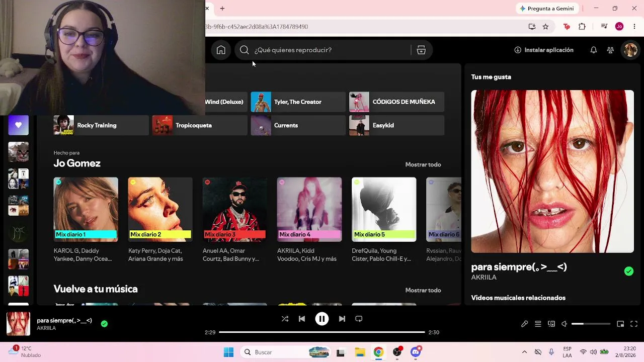Open the weather widget showing 12°C Nublado
644x362 pixels.
pyautogui.click(x=24, y=352)
